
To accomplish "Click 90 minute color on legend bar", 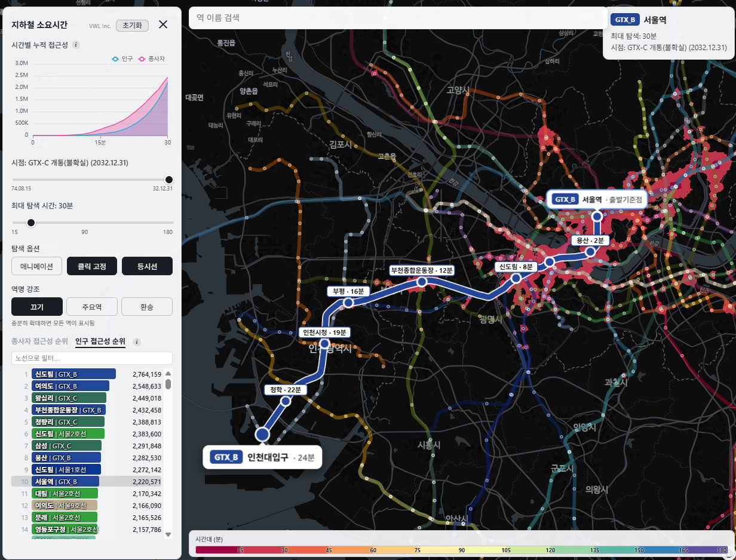I will pyautogui.click(x=462, y=550).
